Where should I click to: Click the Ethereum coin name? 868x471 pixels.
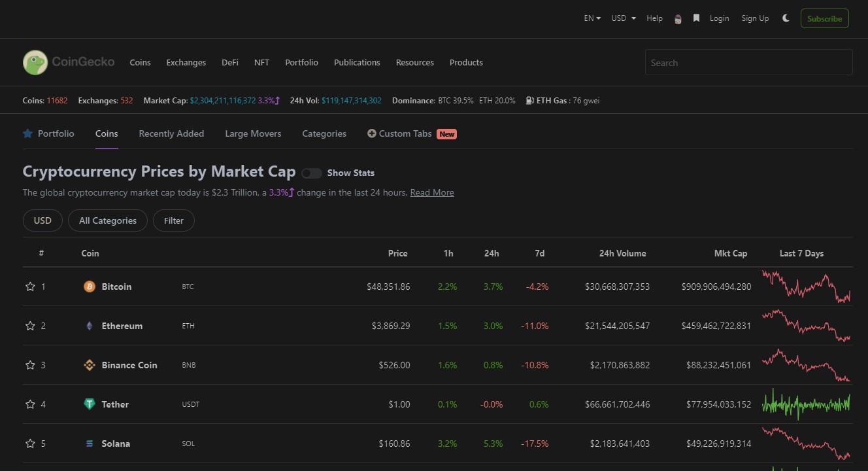click(x=122, y=326)
